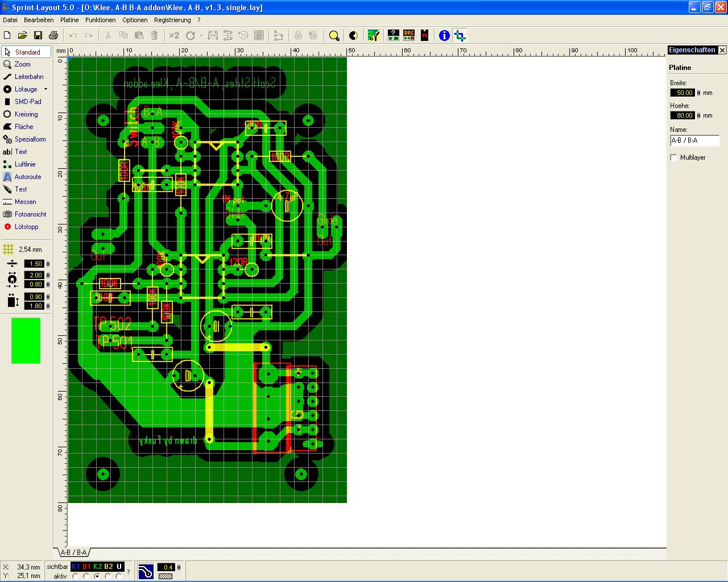Viewport: 728px width, 582px height.
Task: Switch to the A-B / B-A board tab
Action: (74, 552)
